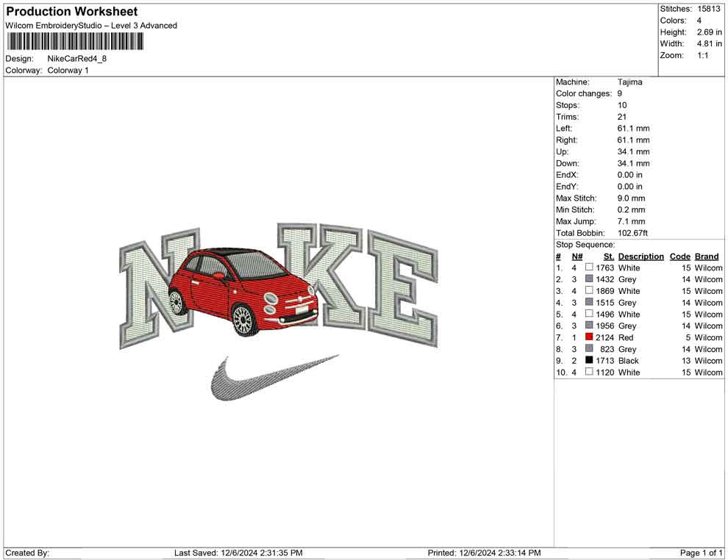Click the Min Stitch value 0.2 mm

click(631, 209)
